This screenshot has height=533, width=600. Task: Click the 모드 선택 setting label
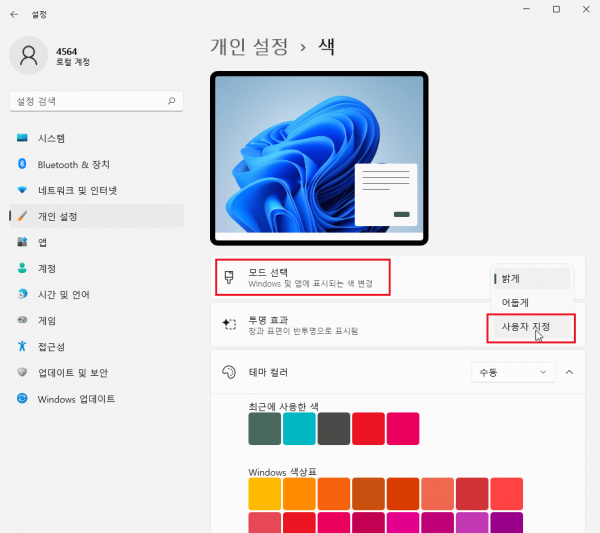(268, 272)
